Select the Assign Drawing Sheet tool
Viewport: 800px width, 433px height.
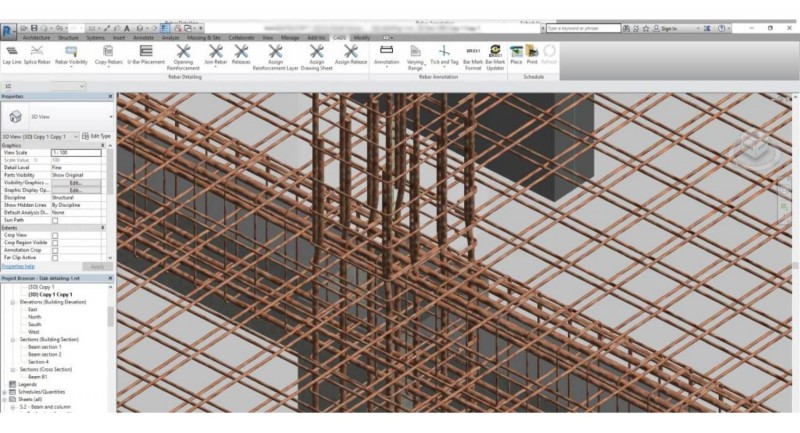316,58
